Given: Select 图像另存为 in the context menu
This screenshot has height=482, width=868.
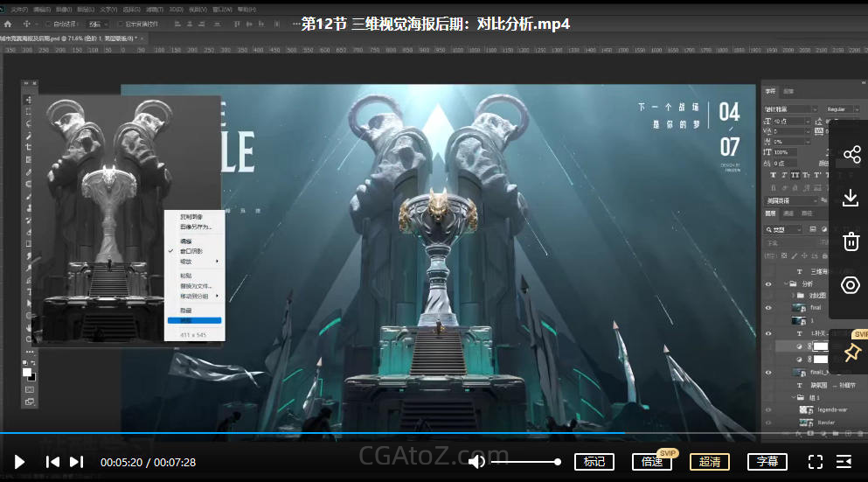Looking at the screenshot, I should [x=196, y=227].
